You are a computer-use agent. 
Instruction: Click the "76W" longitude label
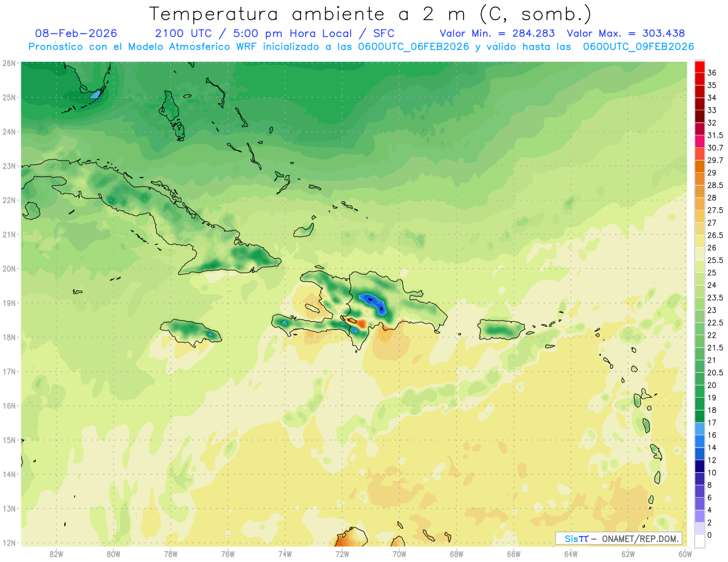tap(227, 554)
